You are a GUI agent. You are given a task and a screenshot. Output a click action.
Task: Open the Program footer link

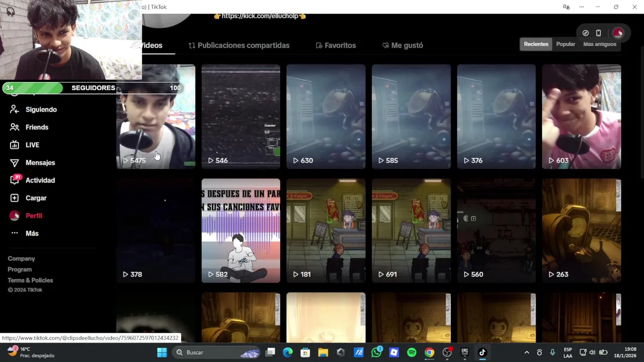pyautogui.click(x=20, y=269)
